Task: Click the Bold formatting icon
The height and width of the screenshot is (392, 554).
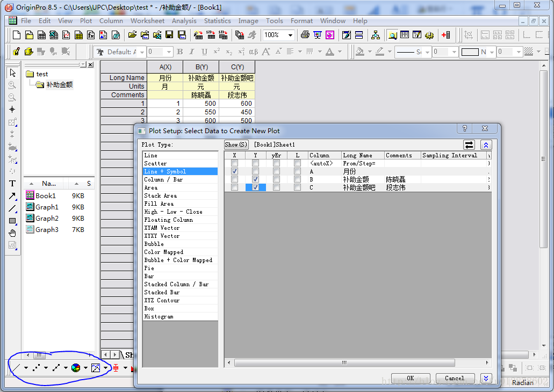Action: [x=180, y=52]
